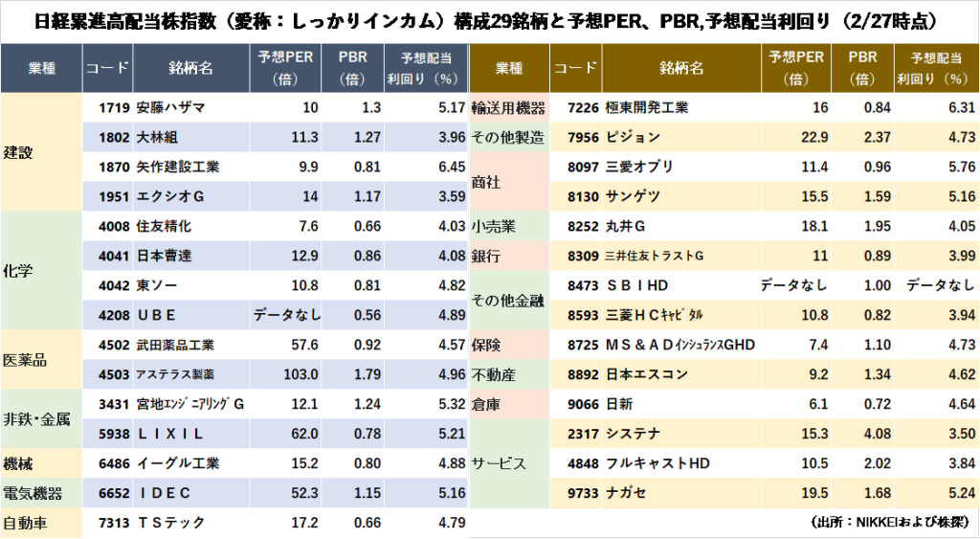Screen dimensions: 980x539
Task: Click the その他金融 sector cell
Action: point(509,301)
